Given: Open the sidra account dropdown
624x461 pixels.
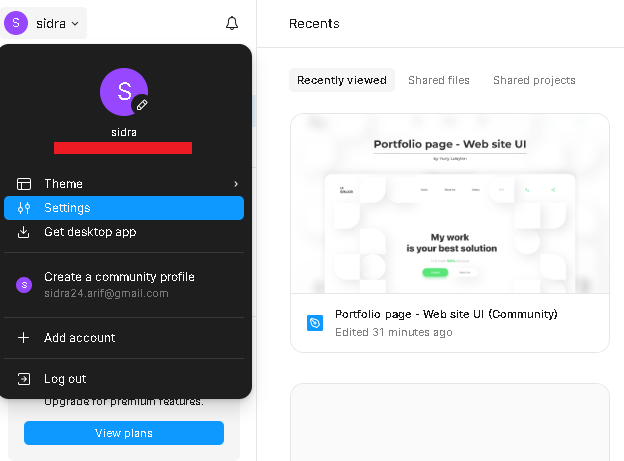Looking at the screenshot, I should [x=46, y=23].
